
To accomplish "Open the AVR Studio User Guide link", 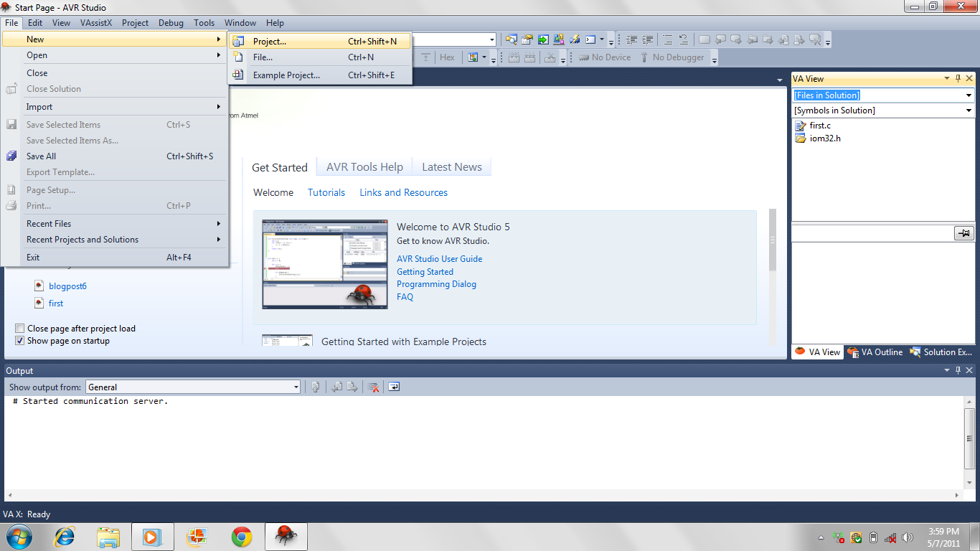I will (x=439, y=258).
